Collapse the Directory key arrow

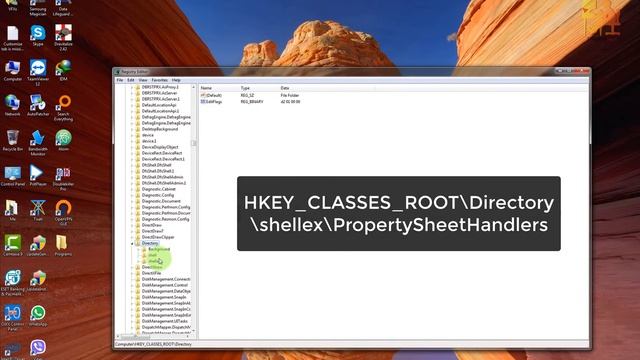pyautogui.click(x=132, y=243)
